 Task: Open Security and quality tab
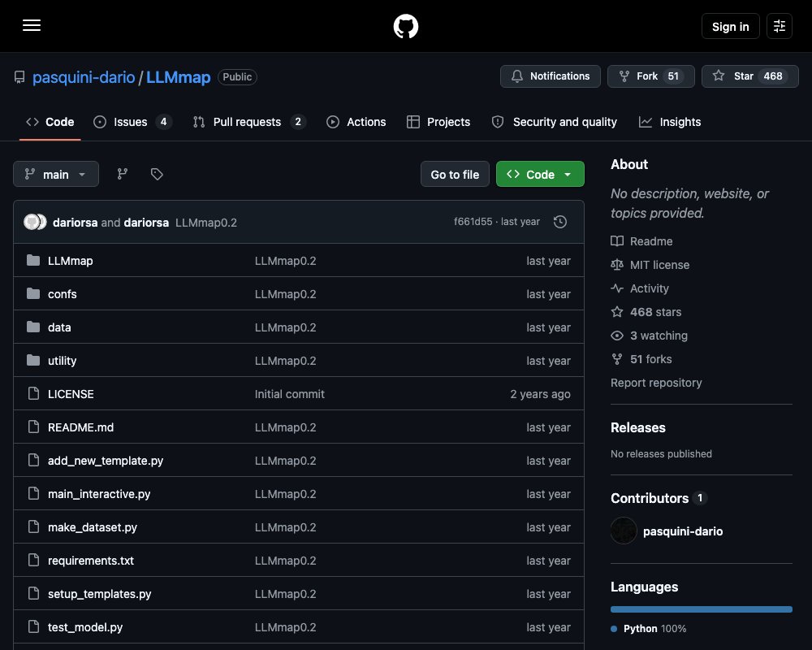pyautogui.click(x=554, y=122)
